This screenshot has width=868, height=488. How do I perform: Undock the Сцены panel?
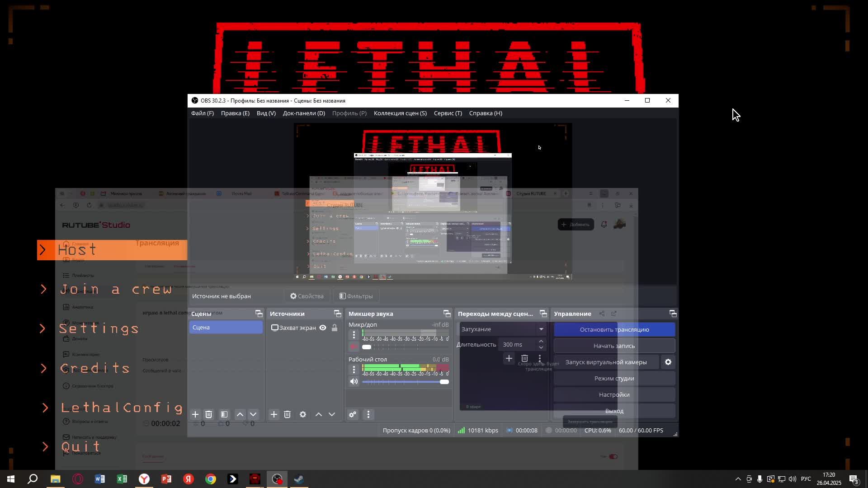tap(259, 314)
